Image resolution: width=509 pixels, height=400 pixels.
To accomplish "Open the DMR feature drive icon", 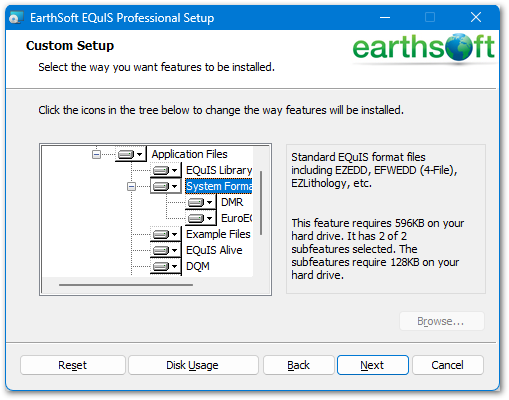I will click(200, 202).
